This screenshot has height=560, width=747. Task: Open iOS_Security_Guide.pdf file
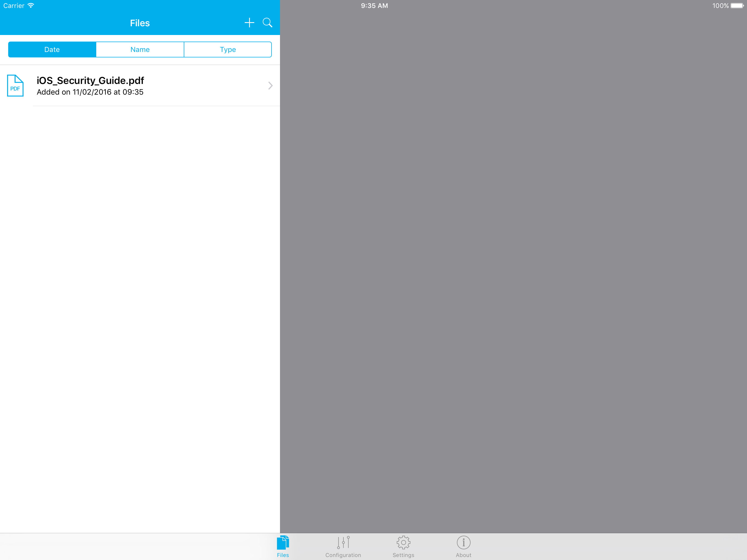(140, 86)
